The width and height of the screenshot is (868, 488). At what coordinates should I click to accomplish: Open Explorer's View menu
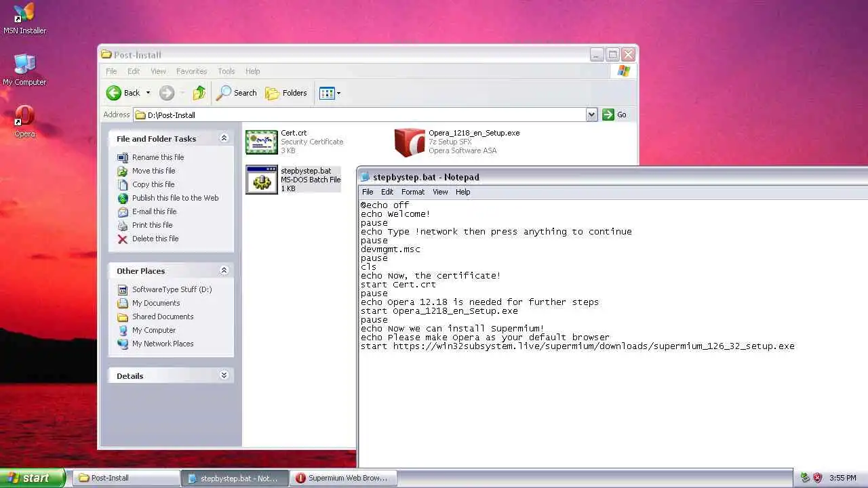click(158, 71)
